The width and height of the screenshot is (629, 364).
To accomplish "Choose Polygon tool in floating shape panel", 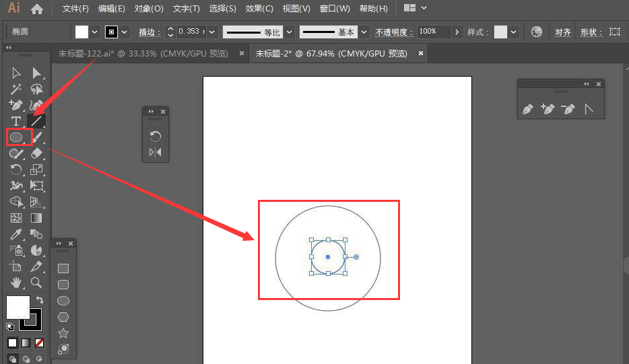I will 63,317.
